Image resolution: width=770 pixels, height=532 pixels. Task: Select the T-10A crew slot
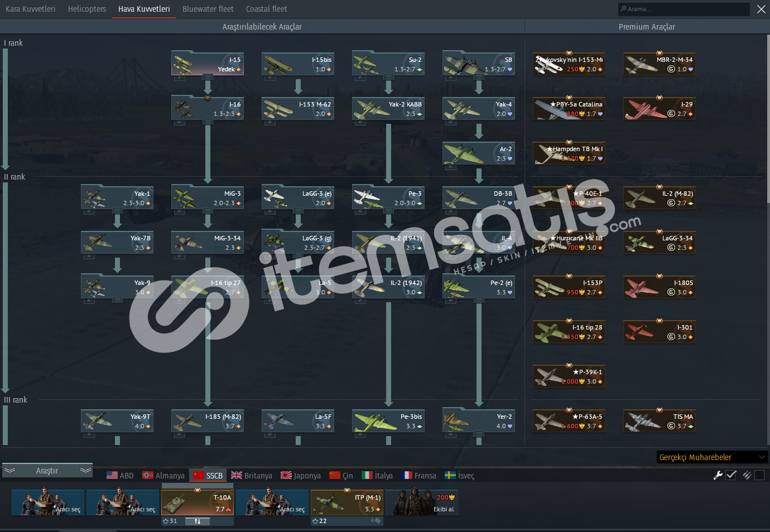pyautogui.click(x=198, y=502)
